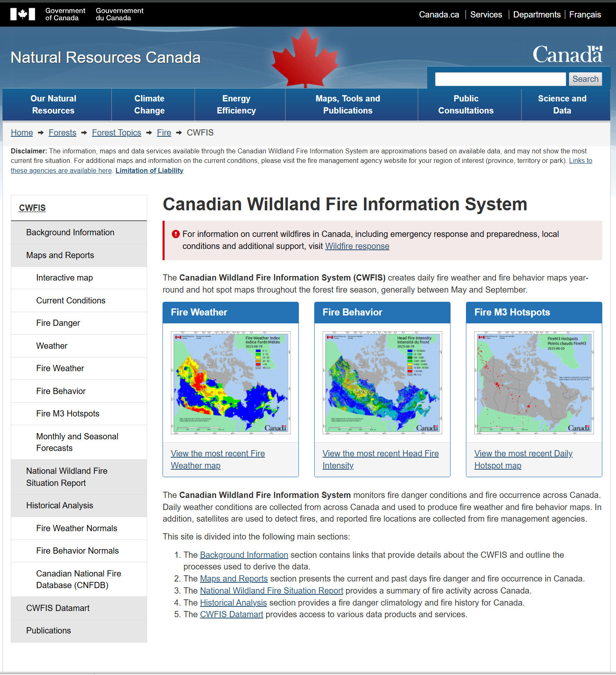This screenshot has width=616, height=675.
Task: Open Fire Danger in sidebar
Action: tap(79, 323)
